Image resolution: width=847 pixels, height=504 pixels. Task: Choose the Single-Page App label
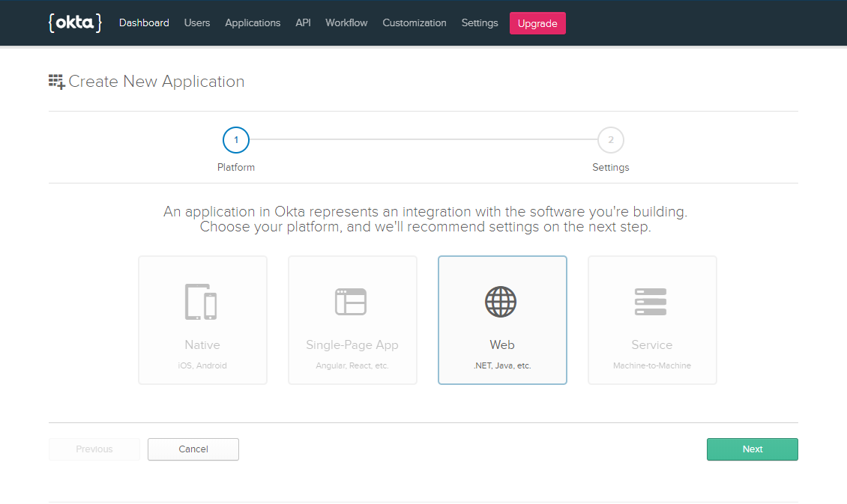tap(352, 344)
